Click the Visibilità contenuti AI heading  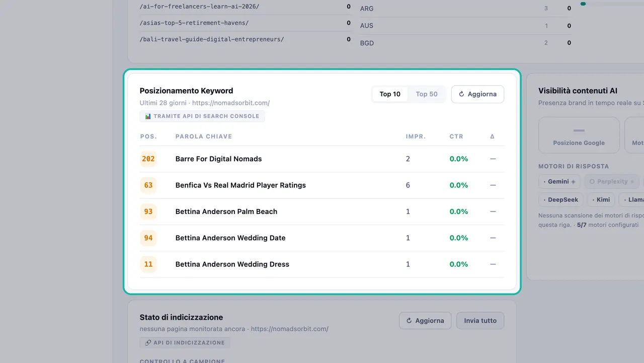(578, 91)
